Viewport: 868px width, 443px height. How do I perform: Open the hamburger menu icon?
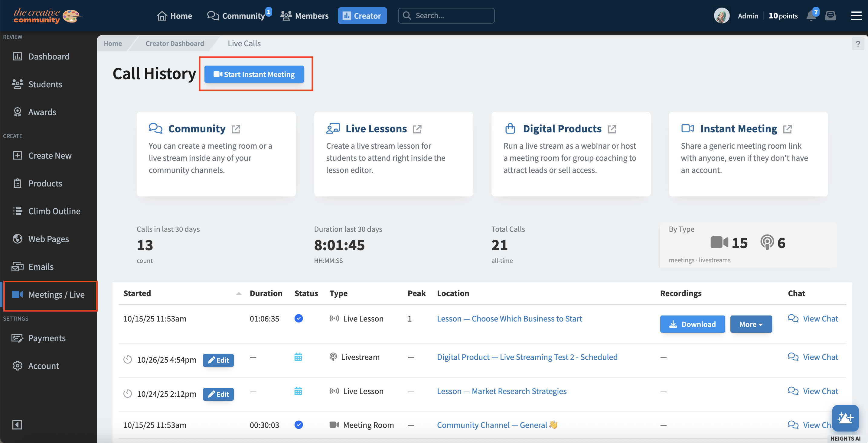pos(856,16)
